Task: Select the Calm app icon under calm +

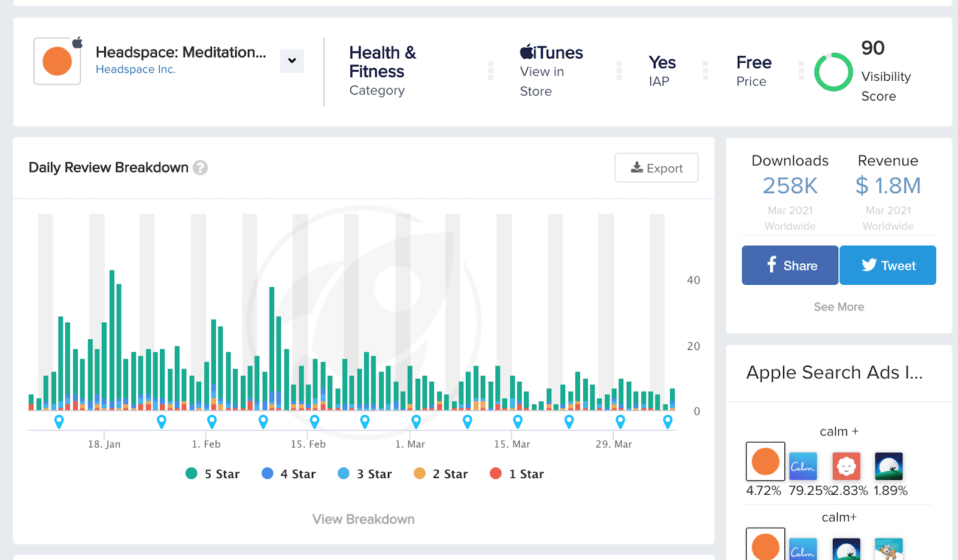Action: pyautogui.click(x=803, y=466)
